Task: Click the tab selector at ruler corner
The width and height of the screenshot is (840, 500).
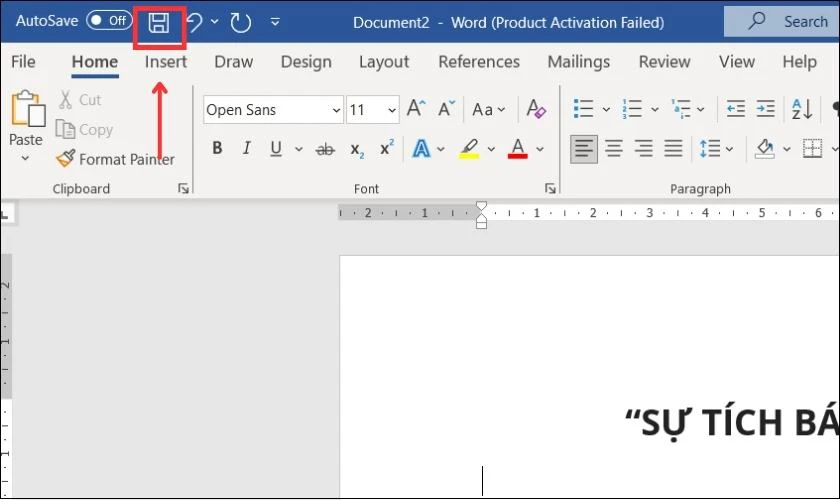Action: tap(6, 214)
